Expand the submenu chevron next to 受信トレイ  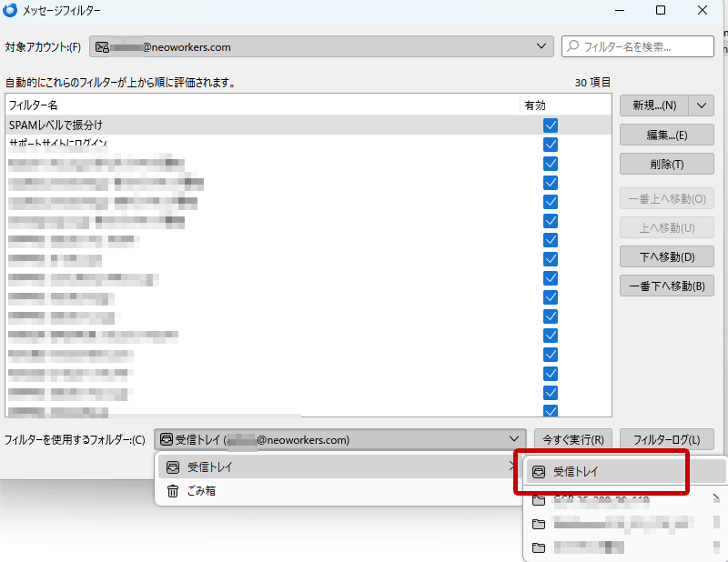pyautogui.click(x=512, y=467)
